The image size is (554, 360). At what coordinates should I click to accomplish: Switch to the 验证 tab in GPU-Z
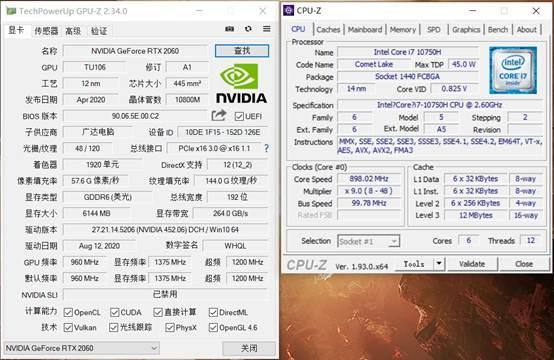pos(99,31)
